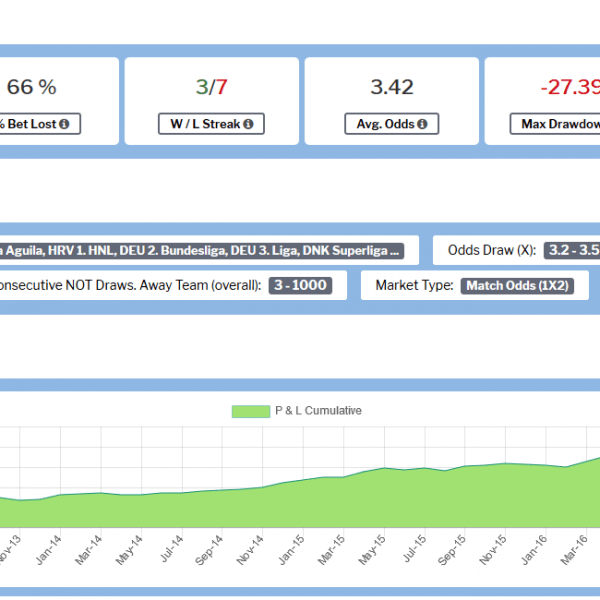
Task: Click the May-14 axis label on chart
Action: click(x=129, y=550)
